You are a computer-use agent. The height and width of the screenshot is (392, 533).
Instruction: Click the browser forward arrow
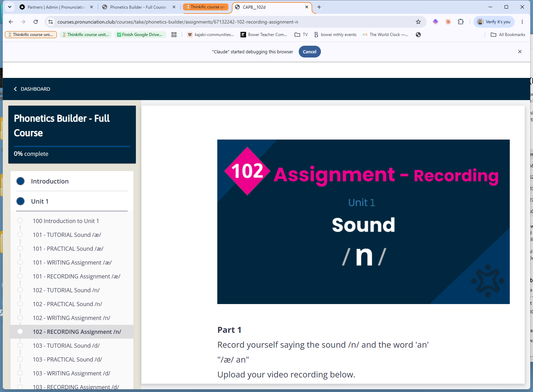point(23,22)
